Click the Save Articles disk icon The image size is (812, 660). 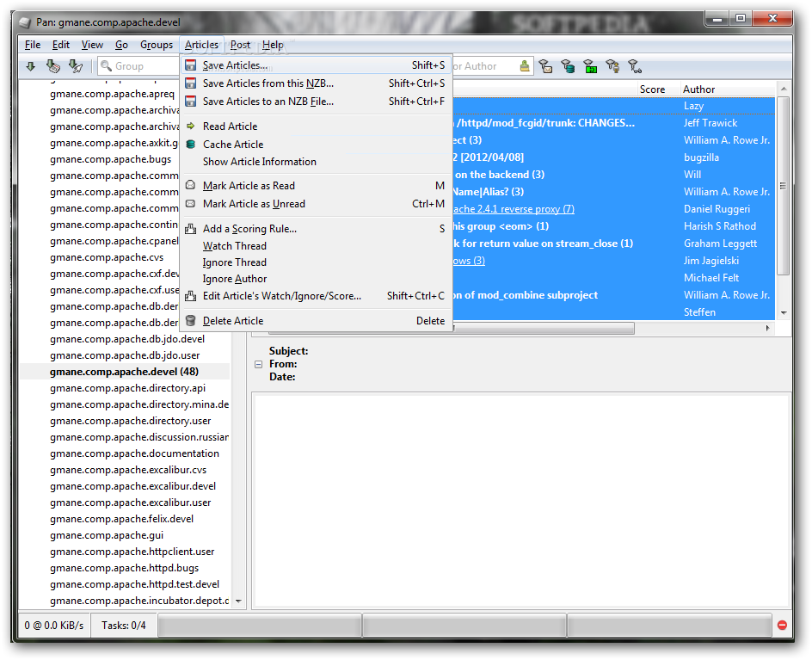(191, 65)
